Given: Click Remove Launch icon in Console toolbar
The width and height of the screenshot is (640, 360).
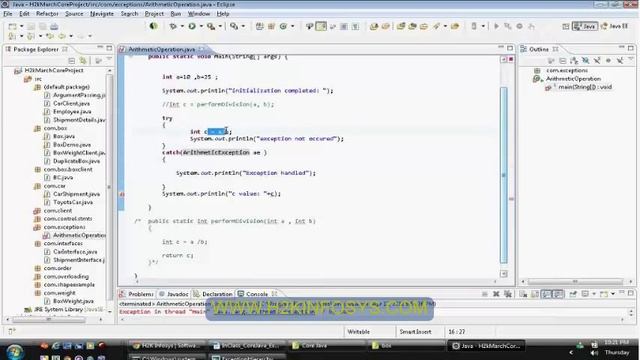Looking at the screenshot, I should (496, 294).
